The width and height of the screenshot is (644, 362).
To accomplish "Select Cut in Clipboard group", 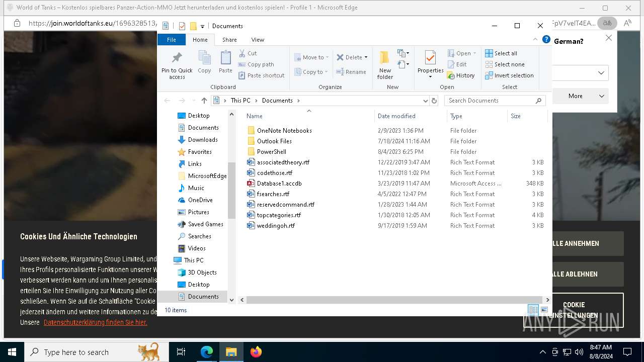I will coord(248,53).
